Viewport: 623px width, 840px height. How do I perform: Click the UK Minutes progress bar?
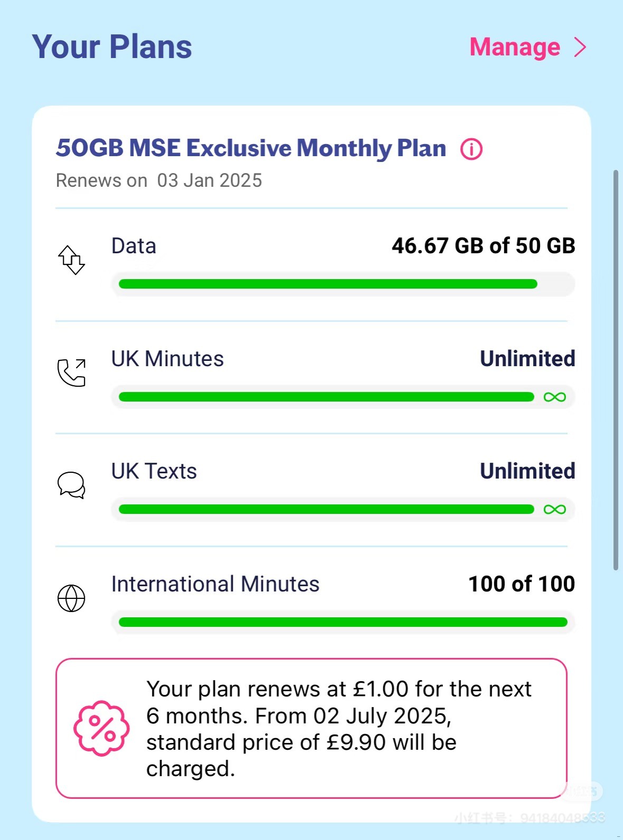(326, 397)
